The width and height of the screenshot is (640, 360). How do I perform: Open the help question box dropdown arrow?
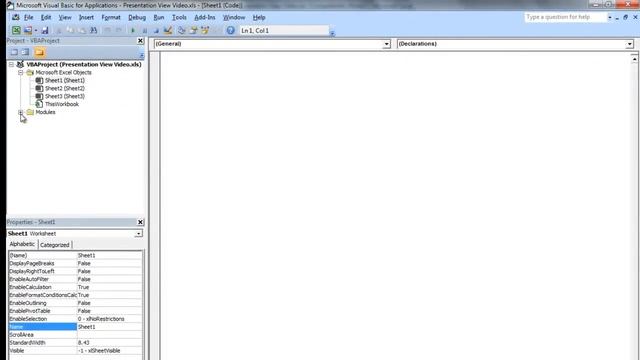610,18
